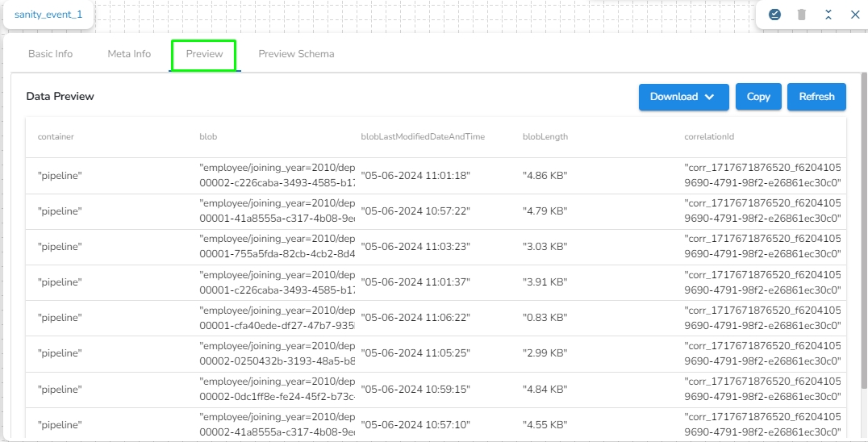The height and width of the screenshot is (442, 868).
Task: Click the blob cell containing 00001-755a5fda
Action: click(x=277, y=247)
